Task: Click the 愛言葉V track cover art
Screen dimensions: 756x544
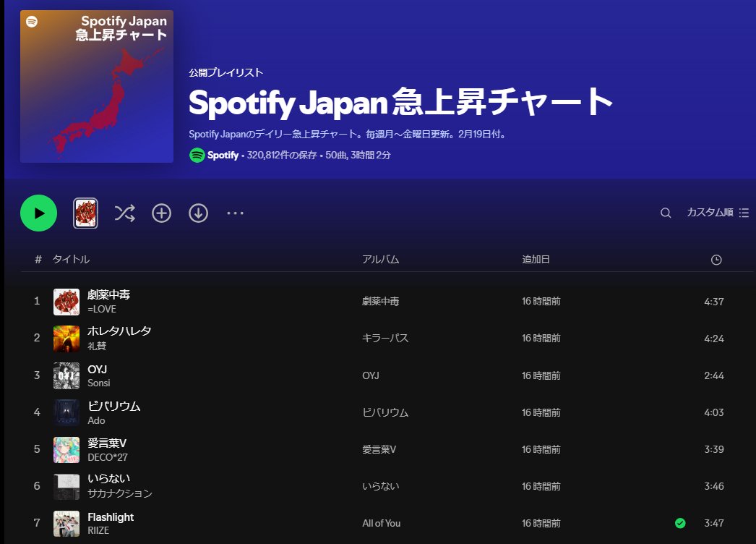Action: (66, 449)
